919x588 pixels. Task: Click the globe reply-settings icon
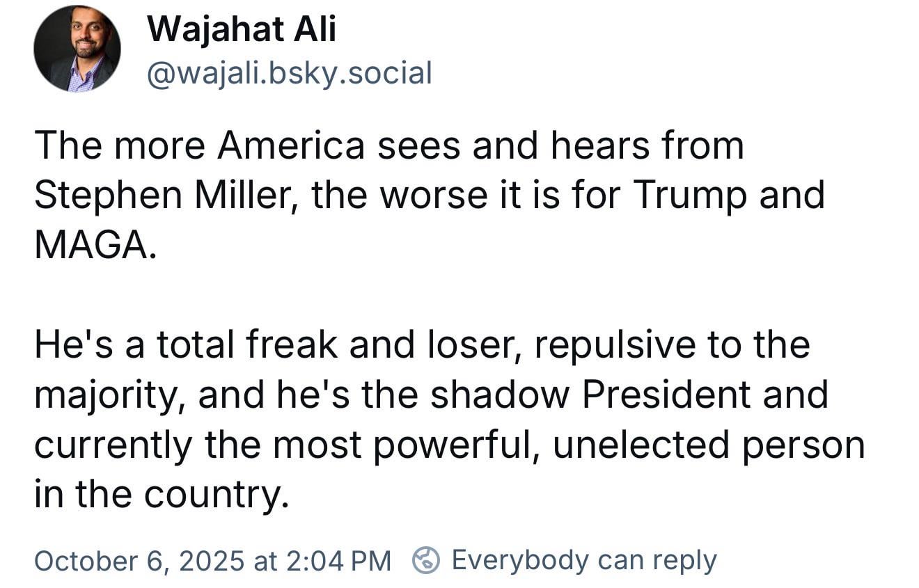point(425,560)
